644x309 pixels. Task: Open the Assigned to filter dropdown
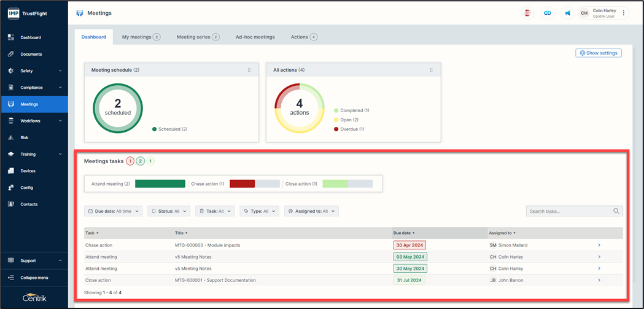point(311,211)
